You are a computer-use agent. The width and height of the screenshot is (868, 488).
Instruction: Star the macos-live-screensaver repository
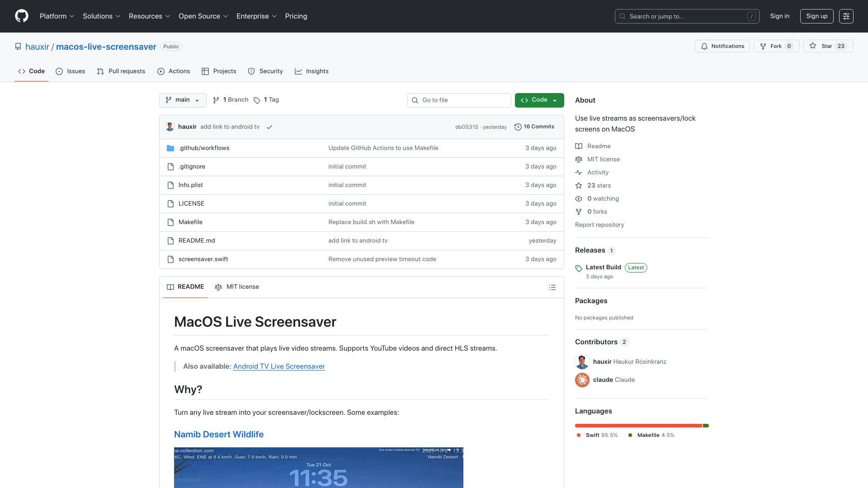[828, 46]
